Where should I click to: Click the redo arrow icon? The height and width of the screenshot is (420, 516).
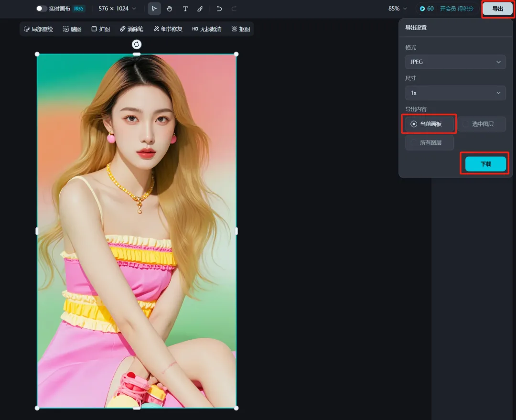pyautogui.click(x=234, y=9)
